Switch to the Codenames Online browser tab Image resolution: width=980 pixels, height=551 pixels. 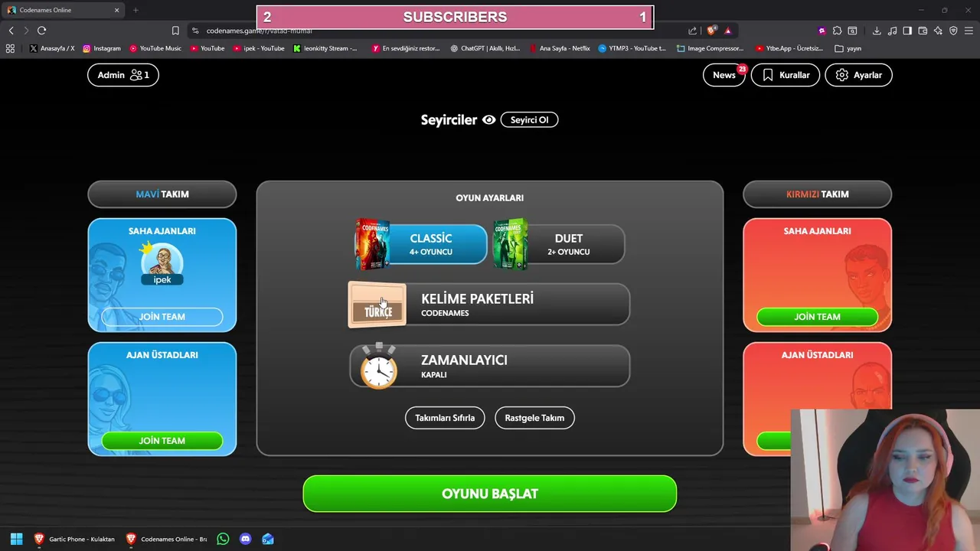click(x=61, y=10)
